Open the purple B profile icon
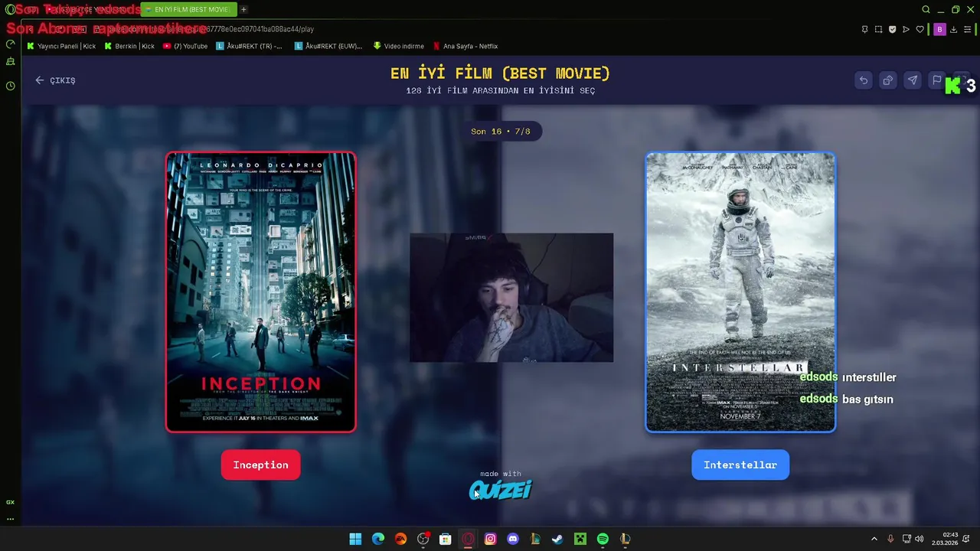980x551 pixels. point(939,29)
